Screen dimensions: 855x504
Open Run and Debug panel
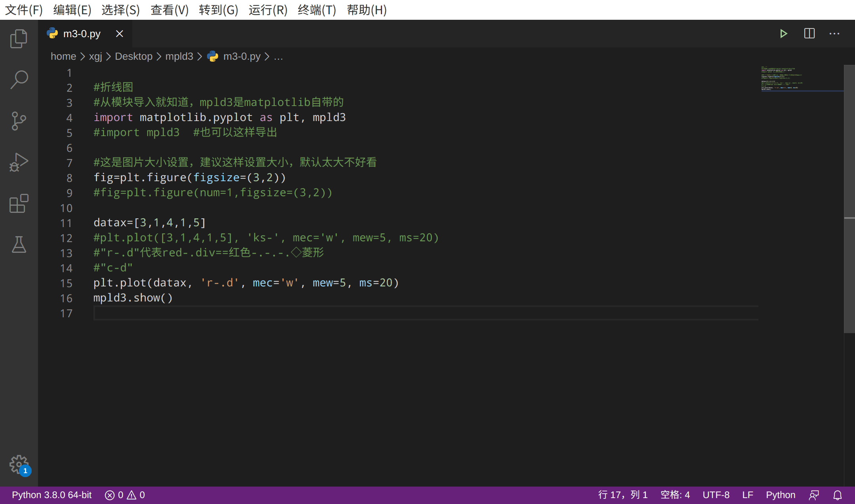19,162
